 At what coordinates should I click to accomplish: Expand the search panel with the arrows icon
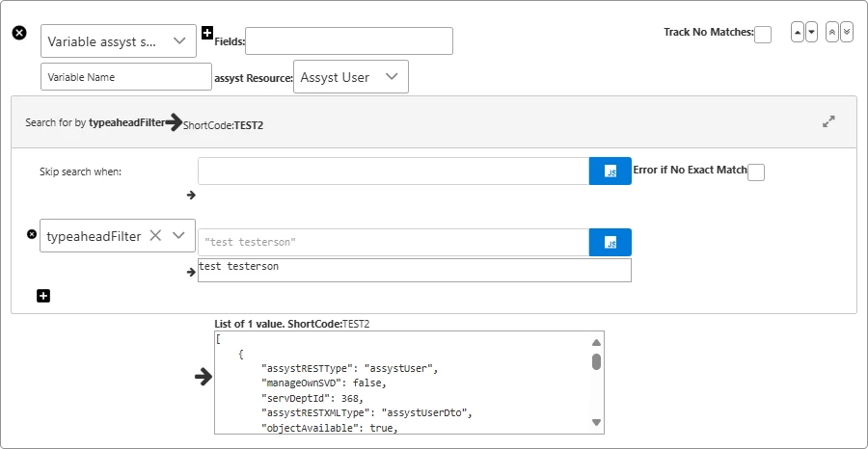point(828,121)
